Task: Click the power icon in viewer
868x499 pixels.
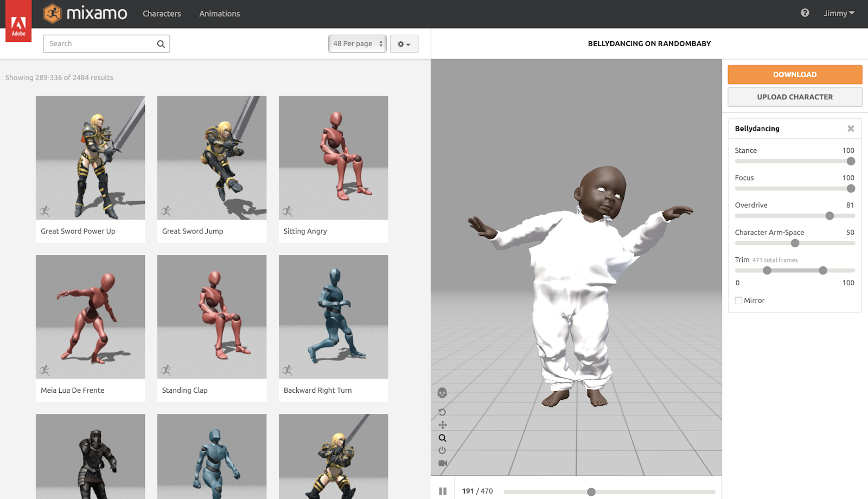Action: coord(442,450)
